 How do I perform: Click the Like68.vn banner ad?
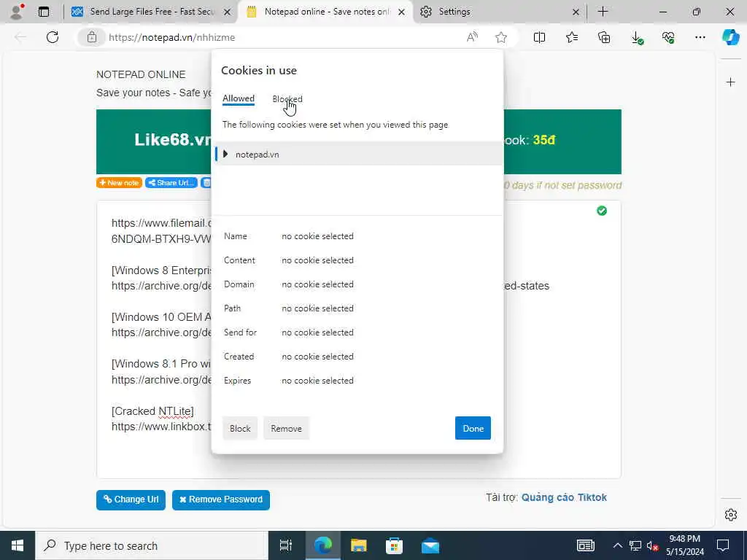point(153,141)
